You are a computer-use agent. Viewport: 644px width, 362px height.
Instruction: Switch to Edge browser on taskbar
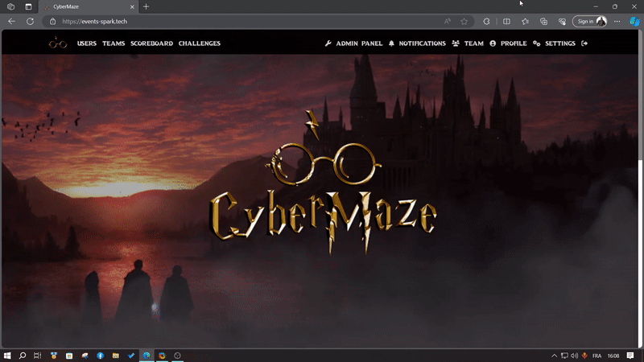[x=147, y=356]
